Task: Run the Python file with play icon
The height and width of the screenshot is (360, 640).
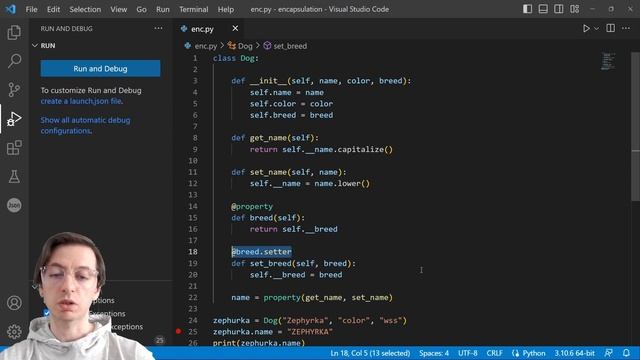Action: point(586,29)
